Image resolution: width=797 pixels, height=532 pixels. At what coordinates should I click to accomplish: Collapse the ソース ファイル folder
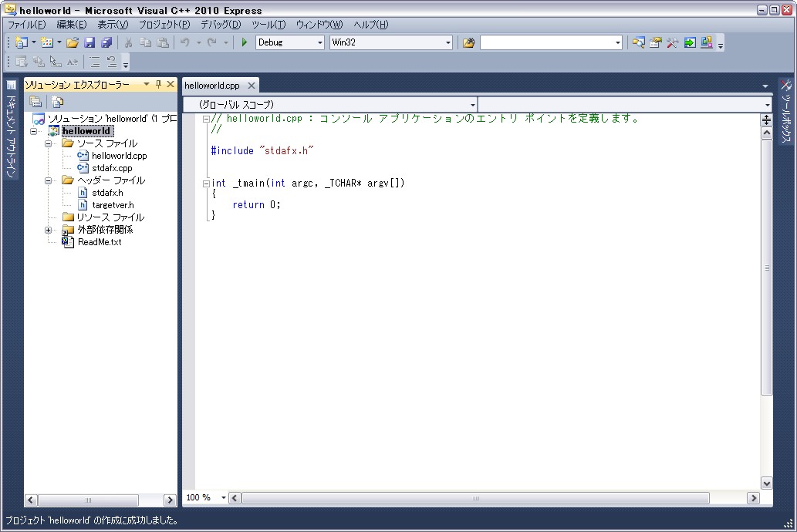[49, 143]
